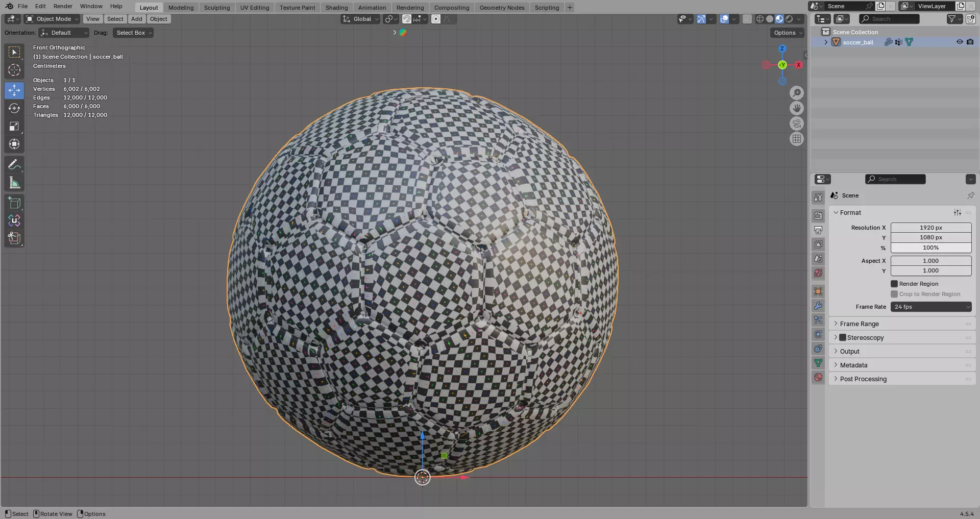The height and width of the screenshot is (519, 980).
Task: Click the new collection icon in outliner
Action: click(970, 19)
